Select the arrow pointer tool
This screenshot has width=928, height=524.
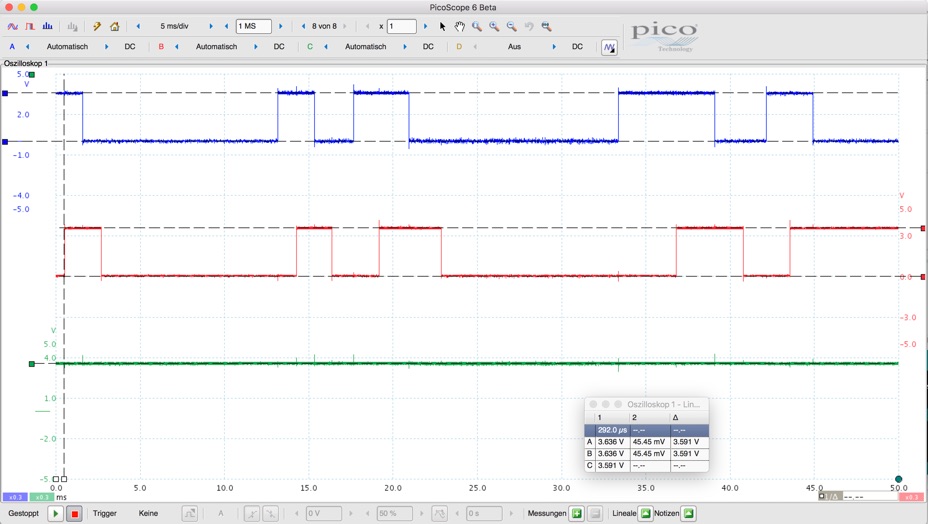point(443,26)
